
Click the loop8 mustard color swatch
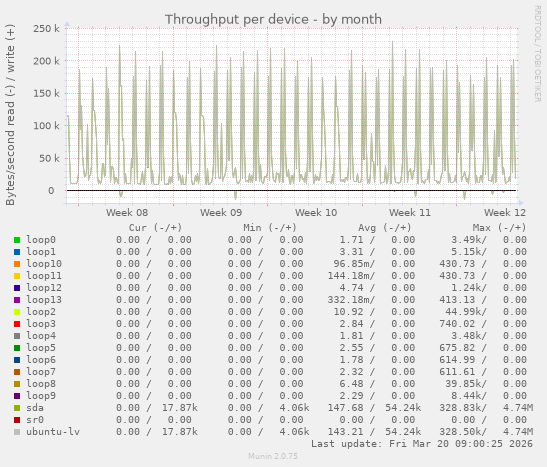pyautogui.click(x=17, y=384)
